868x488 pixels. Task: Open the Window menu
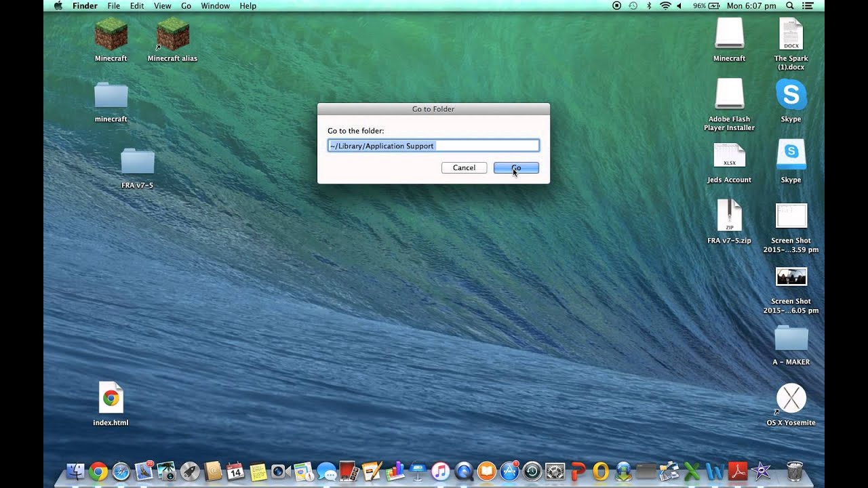point(215,5)
